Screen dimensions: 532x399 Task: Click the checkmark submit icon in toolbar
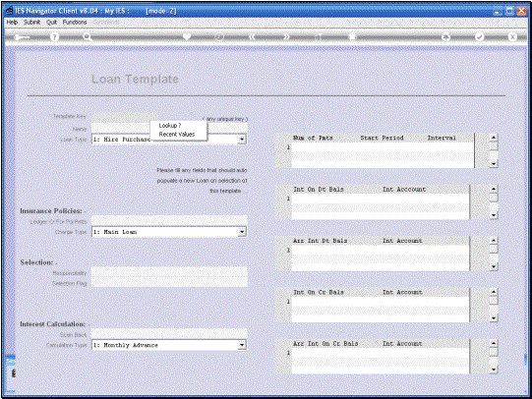point(479,36)
